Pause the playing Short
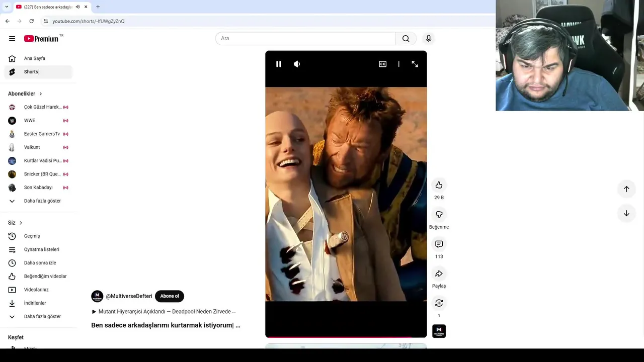The image size is (644, 362). click(x=279, y=64)
